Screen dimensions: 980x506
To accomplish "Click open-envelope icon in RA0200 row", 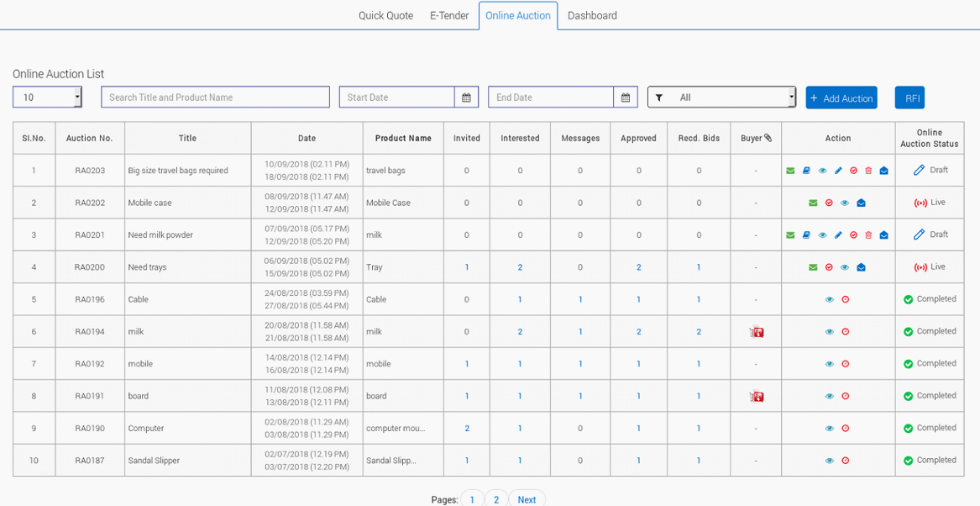I will point(862,267).
